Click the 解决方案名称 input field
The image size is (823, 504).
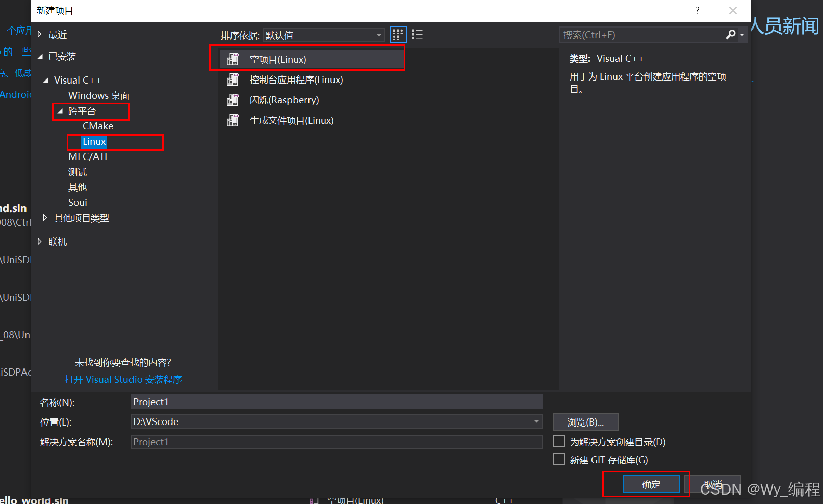pos(336,442)
